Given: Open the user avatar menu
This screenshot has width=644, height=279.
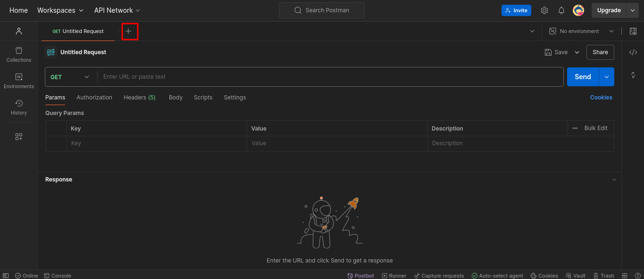Looking at the screenshot, I should click(x=578, y=10).
